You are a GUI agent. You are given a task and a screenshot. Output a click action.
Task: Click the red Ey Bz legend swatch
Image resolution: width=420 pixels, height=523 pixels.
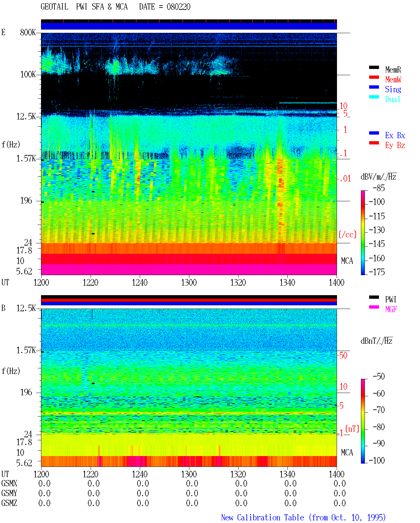(x=374, y=143)
